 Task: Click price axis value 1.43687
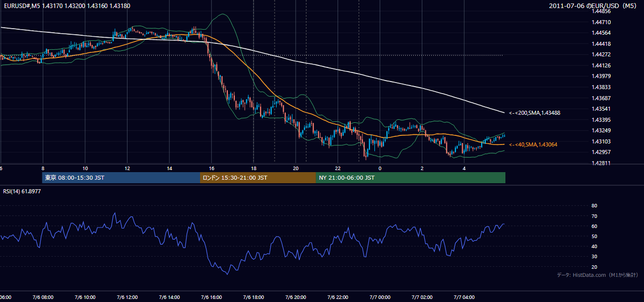[x=601, y=98]
